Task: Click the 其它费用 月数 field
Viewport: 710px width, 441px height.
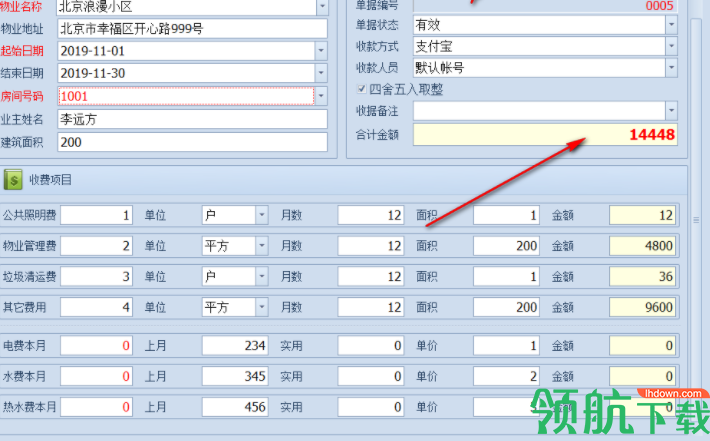Action: (x=371, y=307)
